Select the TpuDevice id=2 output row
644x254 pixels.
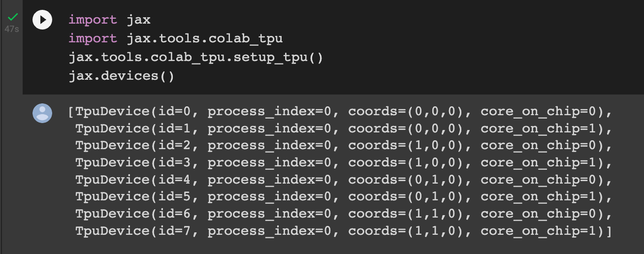pyautogui.click(x=343, y=146)
